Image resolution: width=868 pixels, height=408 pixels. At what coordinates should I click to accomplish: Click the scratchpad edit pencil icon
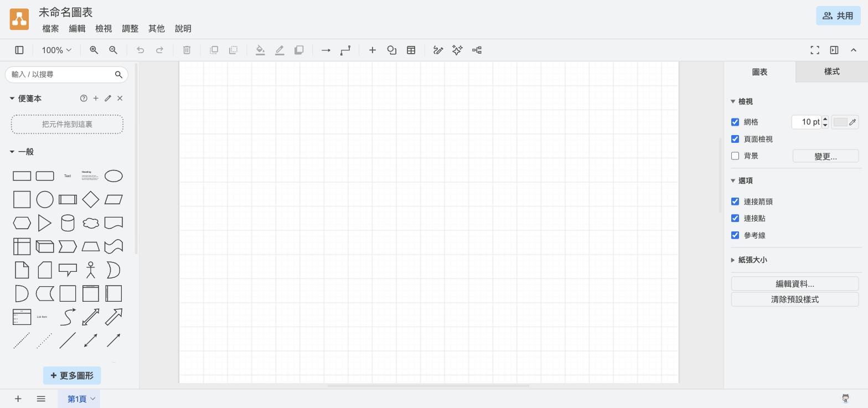pyautogui.click(x=108, y=99)
